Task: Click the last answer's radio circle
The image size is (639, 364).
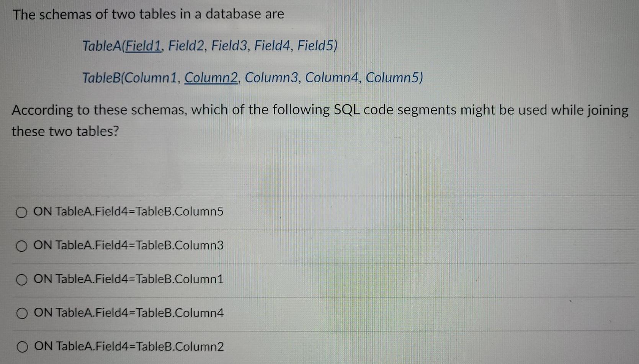Action: click(21, 347)
